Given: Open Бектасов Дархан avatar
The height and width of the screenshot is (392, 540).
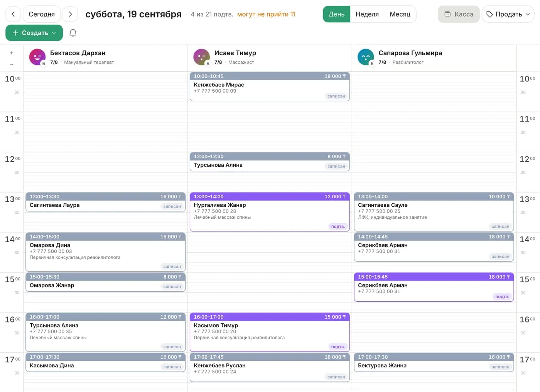Looking at the screenshot, I should (x=37, y=57).
